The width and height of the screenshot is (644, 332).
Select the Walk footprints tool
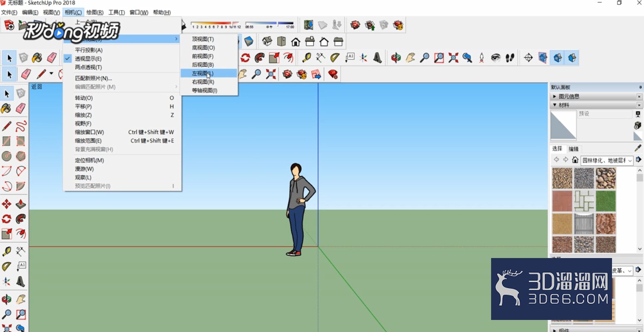(x=510, y=58)
